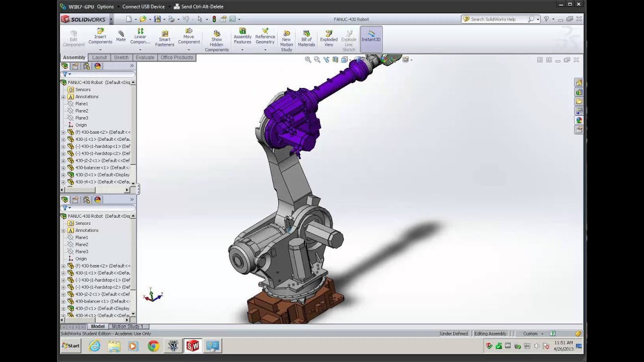Viewport: 644px width, 362px height.
Task: Open Appearances task pane tab
Action: [579, 120]
